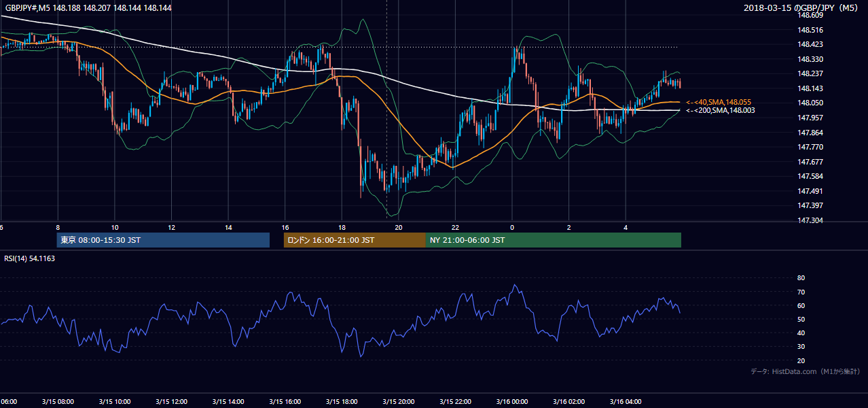Select the 2018-03-15 GBP/JPY (M5) chart title
The image size is (868, 408).
[802, 7]
